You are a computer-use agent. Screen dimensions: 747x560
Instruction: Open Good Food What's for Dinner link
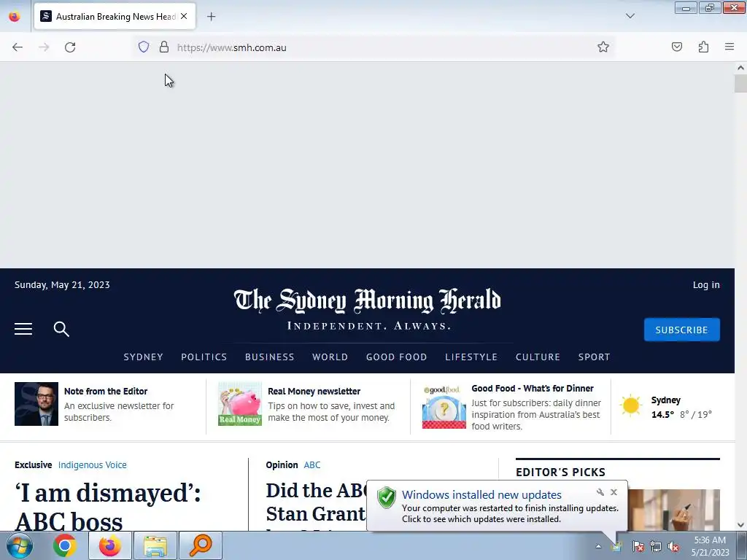click(x=532, y=388)
